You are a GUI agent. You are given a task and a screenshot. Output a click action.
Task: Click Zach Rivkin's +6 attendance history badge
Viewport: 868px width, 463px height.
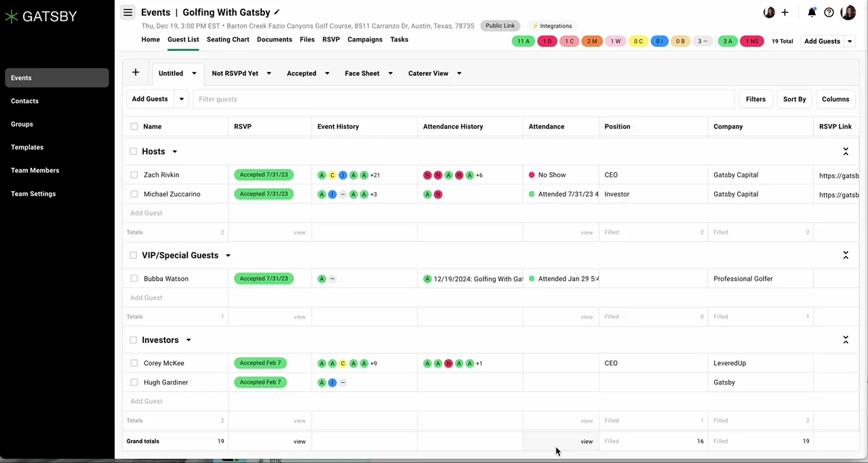[479, 175]
